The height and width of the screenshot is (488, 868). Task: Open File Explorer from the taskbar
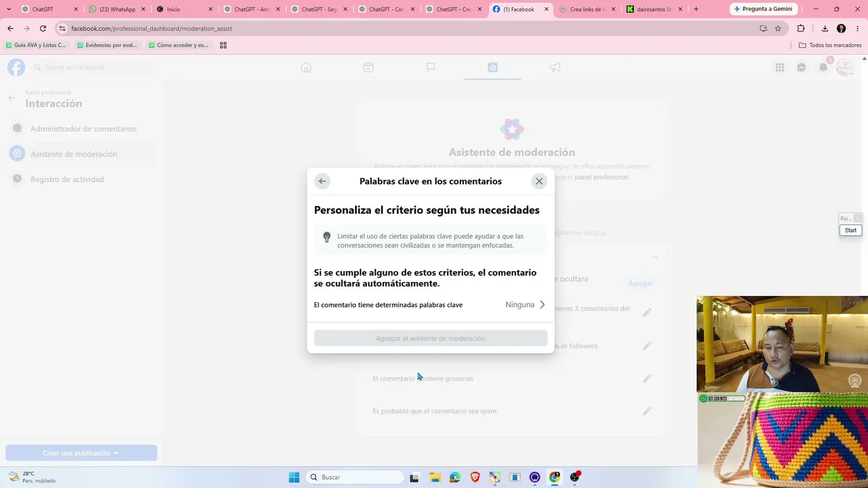coord(435,477)
